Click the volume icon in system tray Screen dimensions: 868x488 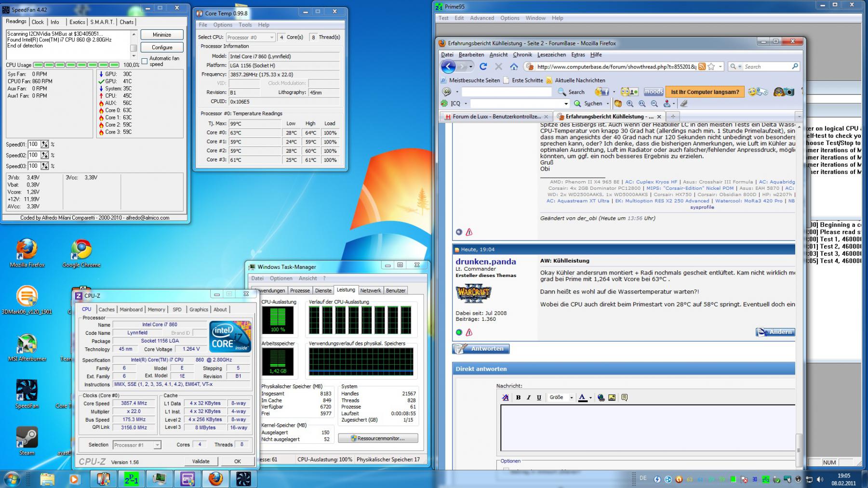point(820,479)
